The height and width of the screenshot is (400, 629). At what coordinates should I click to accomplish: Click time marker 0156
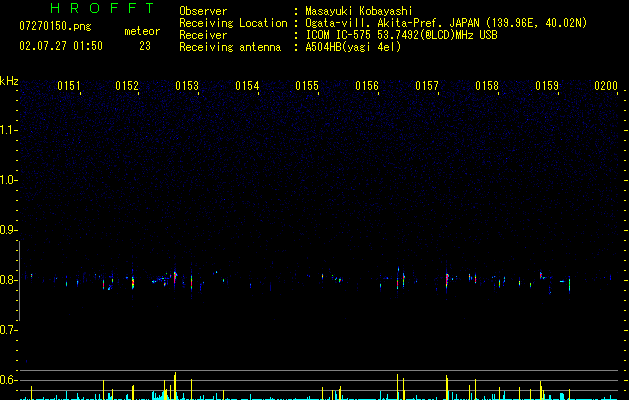[367, 85]
